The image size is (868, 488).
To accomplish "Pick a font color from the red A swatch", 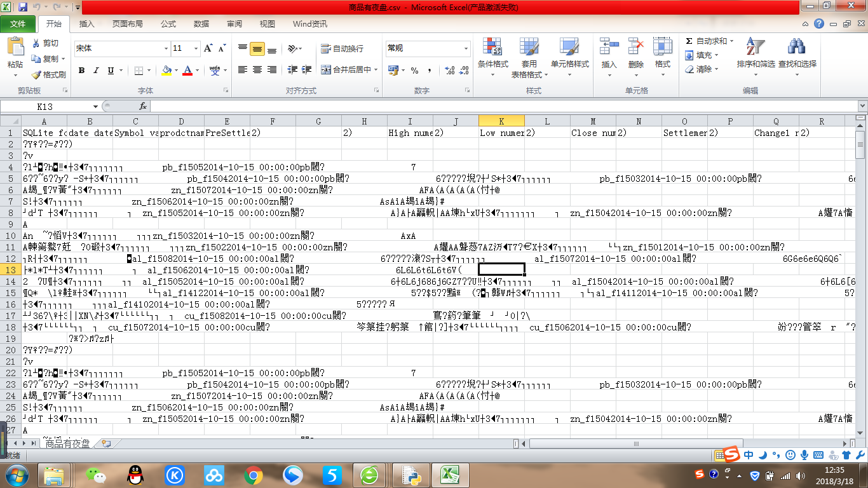I will click(x=189, y=70).
